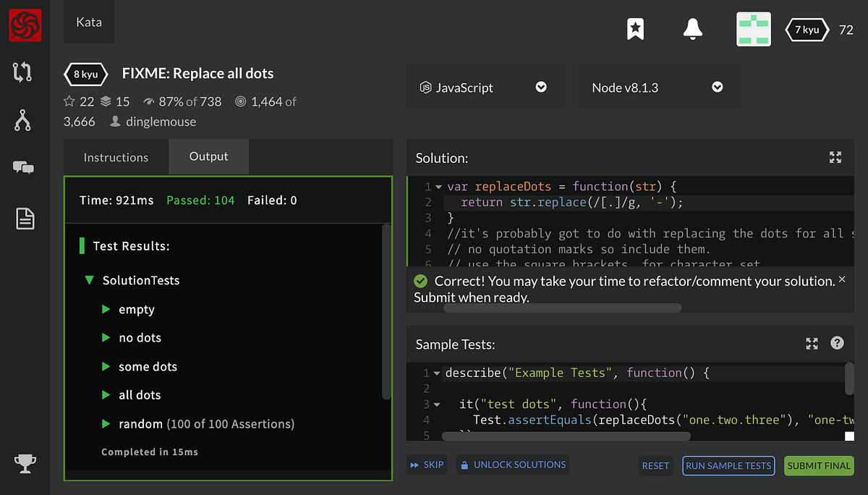Click the Solution horizontal scrollbar

tap(562, 308)
